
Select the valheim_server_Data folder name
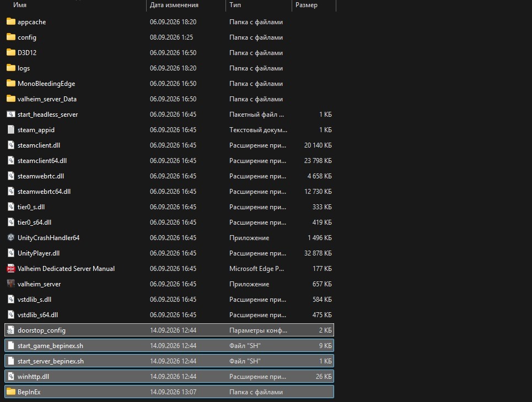click(47, 99)
